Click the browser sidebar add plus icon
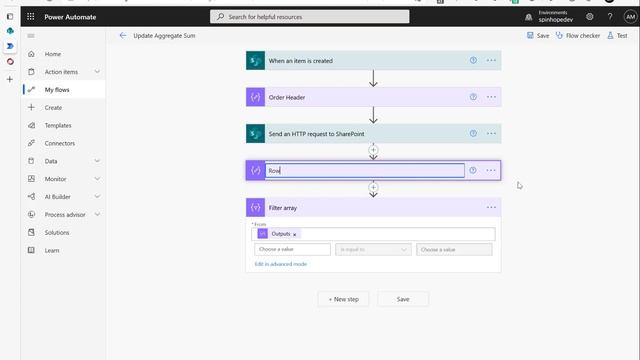 (10, 80)
